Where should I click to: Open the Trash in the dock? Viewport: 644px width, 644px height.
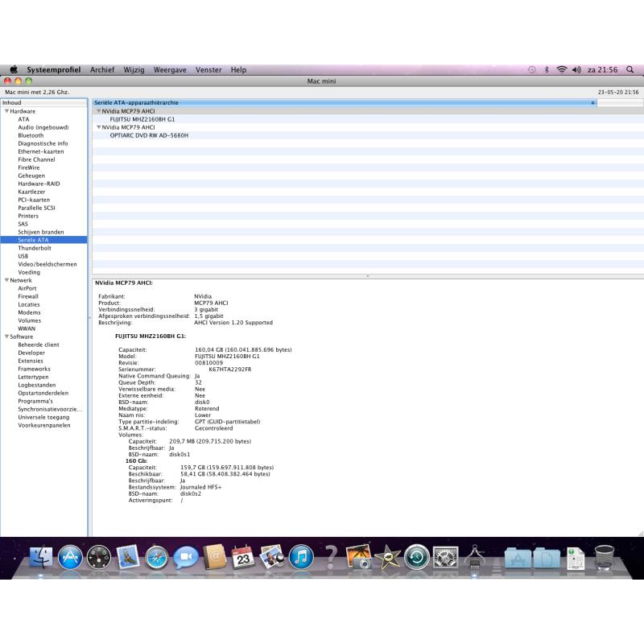tap(605, 557)
